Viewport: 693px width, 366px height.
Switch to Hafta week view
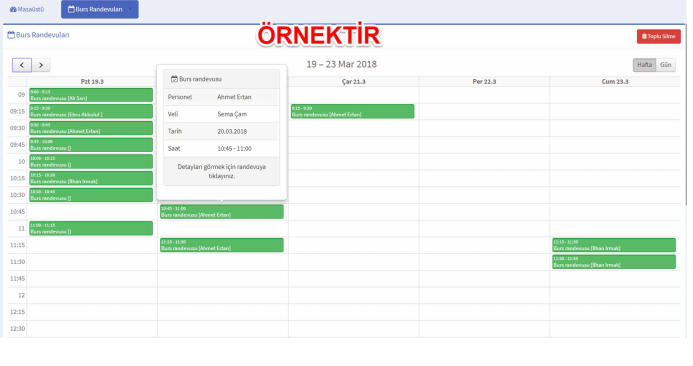pyautogui.click(x=644, y=65)
